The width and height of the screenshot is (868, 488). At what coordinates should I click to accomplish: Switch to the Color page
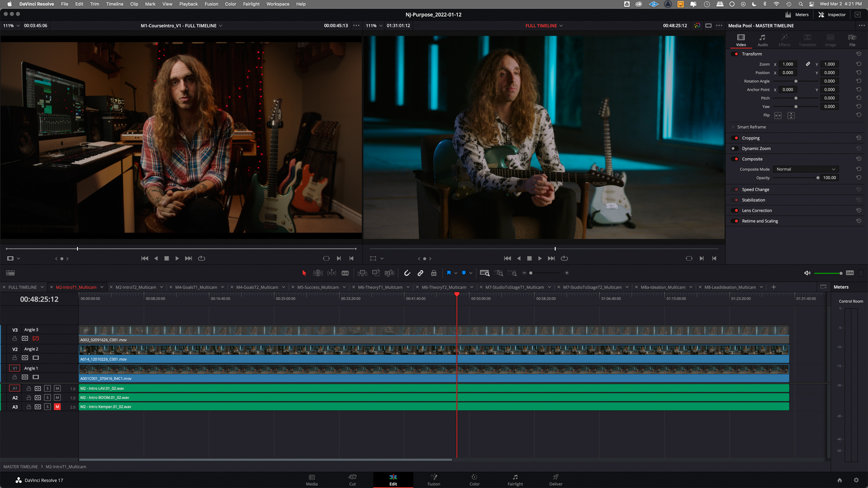click(x=474, y=480)
